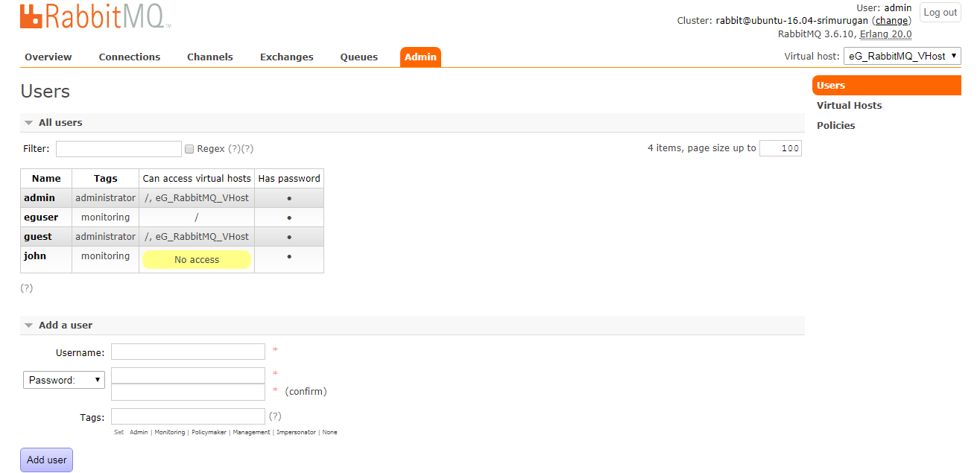The width and height of the screenshot is (980, 473).
Task: Click the has-password dot for admin
Action: [289, 198]
